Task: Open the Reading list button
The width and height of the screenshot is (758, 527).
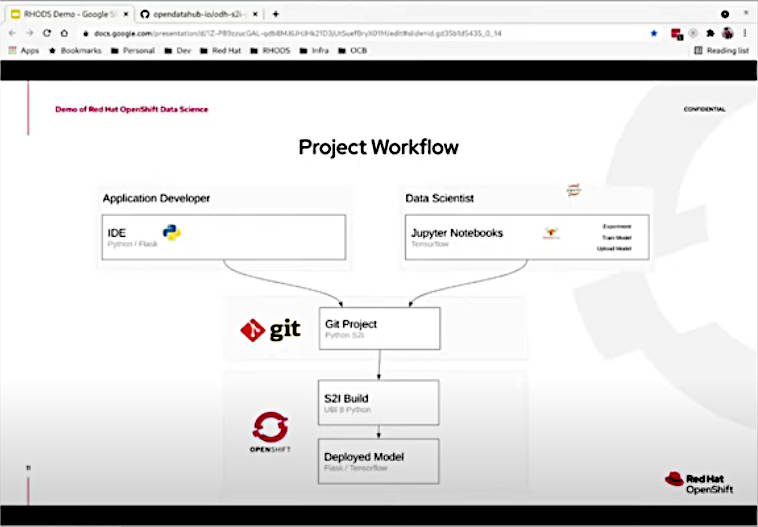Action: 721,50
